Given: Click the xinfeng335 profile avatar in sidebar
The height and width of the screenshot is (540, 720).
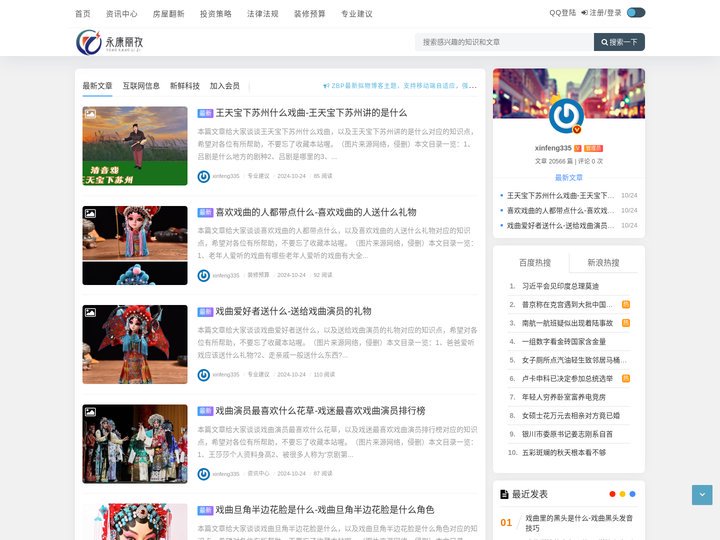Looking at the screenshot, I should (x=567, y=116).
